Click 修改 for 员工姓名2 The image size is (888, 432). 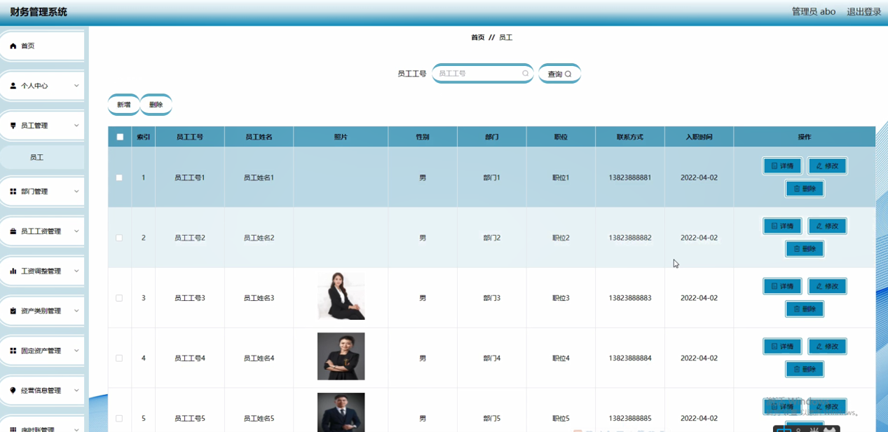click(x=827, y=226)
